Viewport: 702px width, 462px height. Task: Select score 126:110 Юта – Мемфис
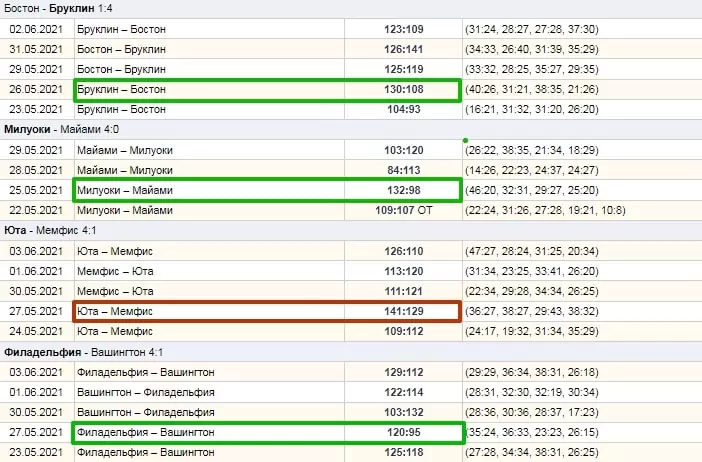[x=403, y=251]
